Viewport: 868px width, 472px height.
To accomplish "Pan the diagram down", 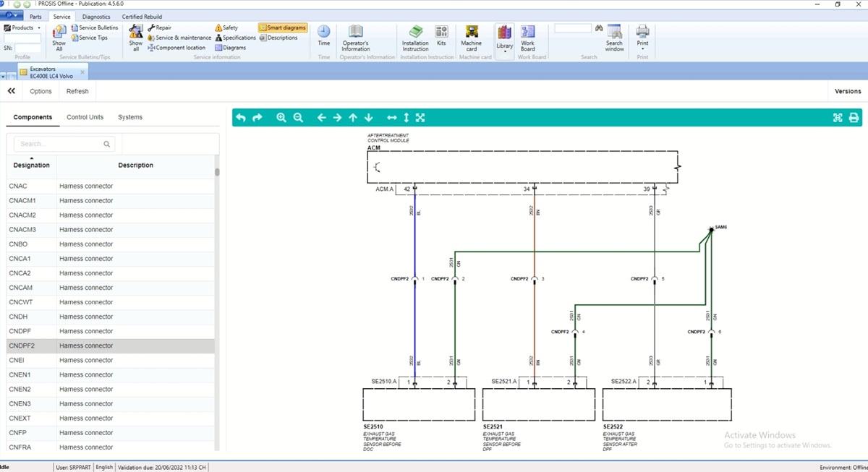I will 369,117.
